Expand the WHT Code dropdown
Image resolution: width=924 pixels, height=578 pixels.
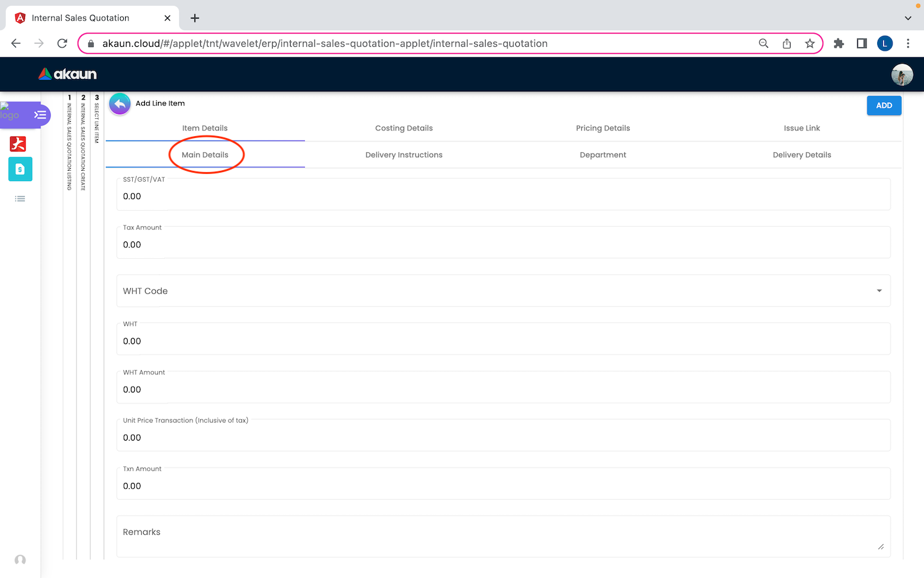504,291
